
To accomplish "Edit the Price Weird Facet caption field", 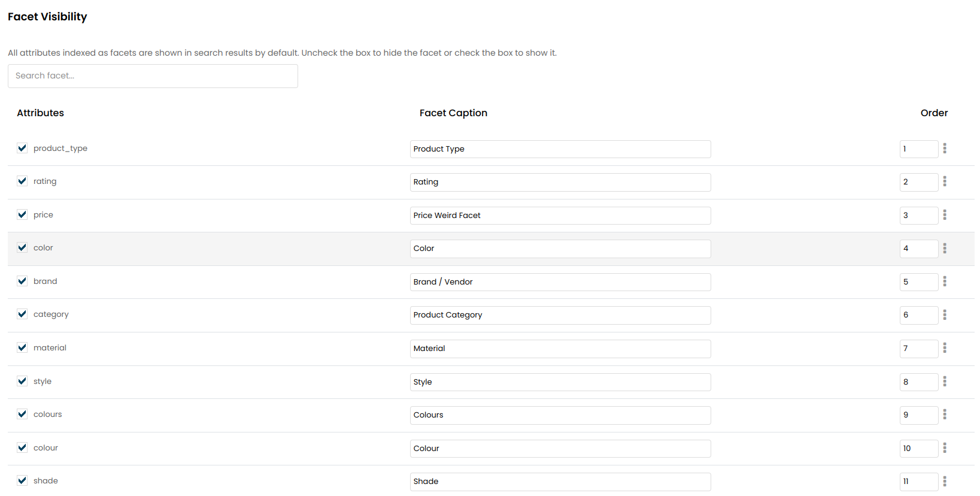I will pos(560,216).
